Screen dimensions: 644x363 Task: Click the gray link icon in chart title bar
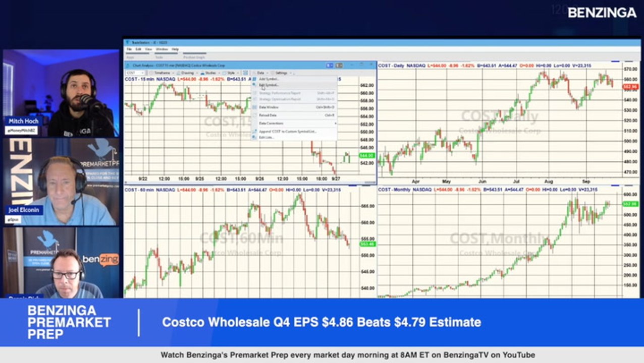[x=339, y=66]
